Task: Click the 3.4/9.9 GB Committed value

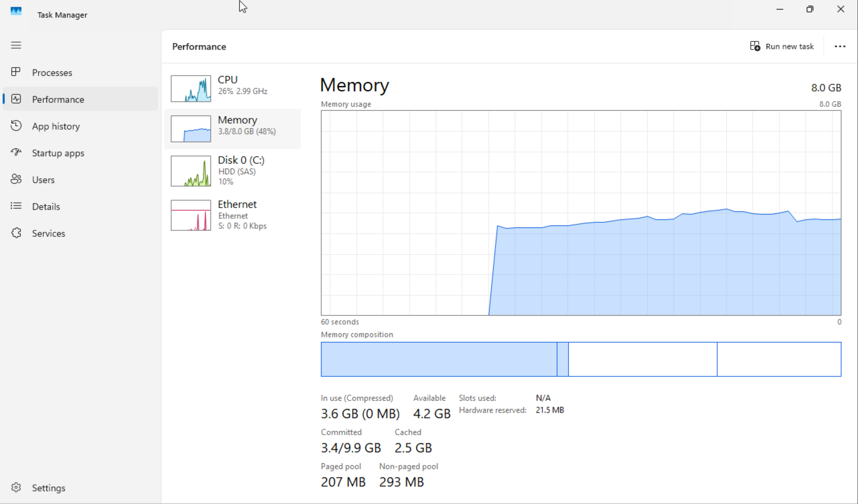Action: point(351,448)
